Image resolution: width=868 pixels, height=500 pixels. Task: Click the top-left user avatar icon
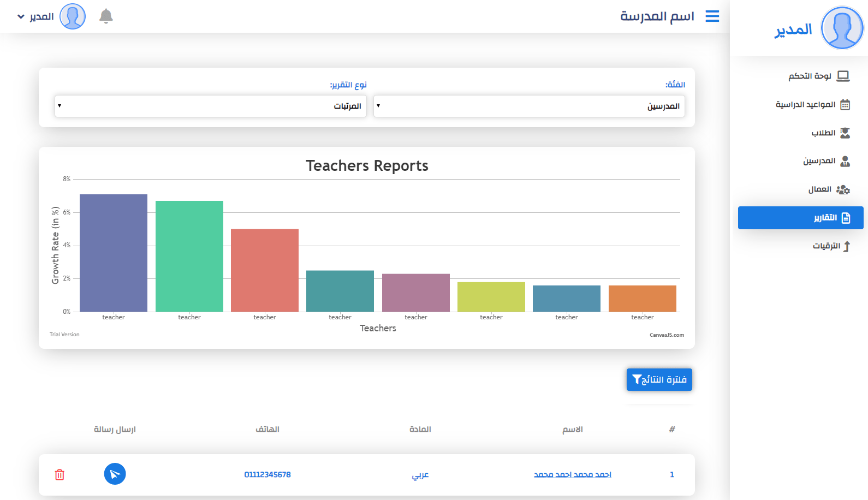[x=73, y=16]
